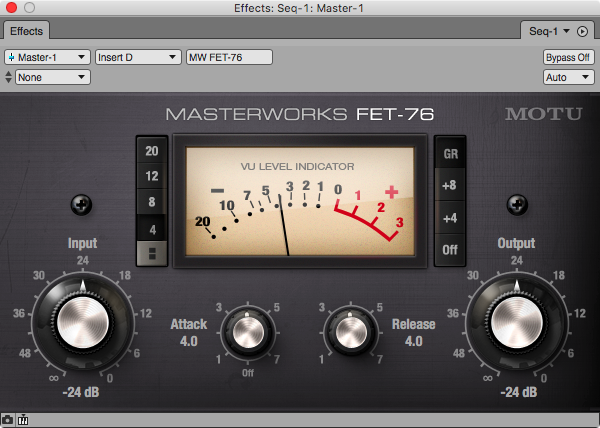The height and width of the screenshot is (428, 600).
Task: Click the screw icon above the Input knob
Action: point(82,205)
